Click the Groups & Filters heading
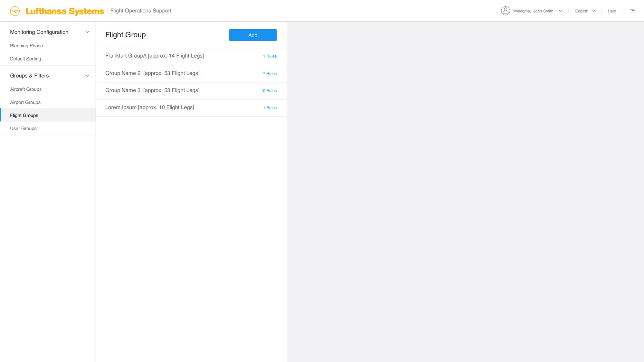The height and width of the screenshot is (362, 644). pos(29,76)
